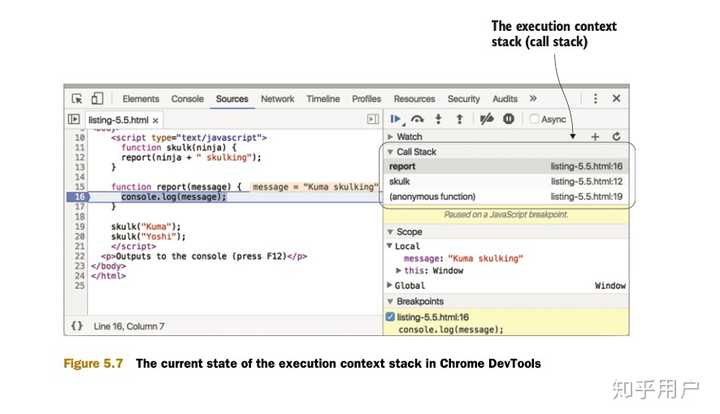Collapse the Call Stack section

[x=391, y=151]
